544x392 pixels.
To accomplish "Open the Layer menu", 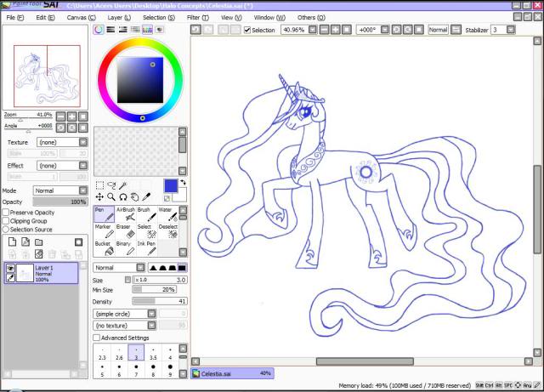I will pyautogui.click(x=119, y=17).
